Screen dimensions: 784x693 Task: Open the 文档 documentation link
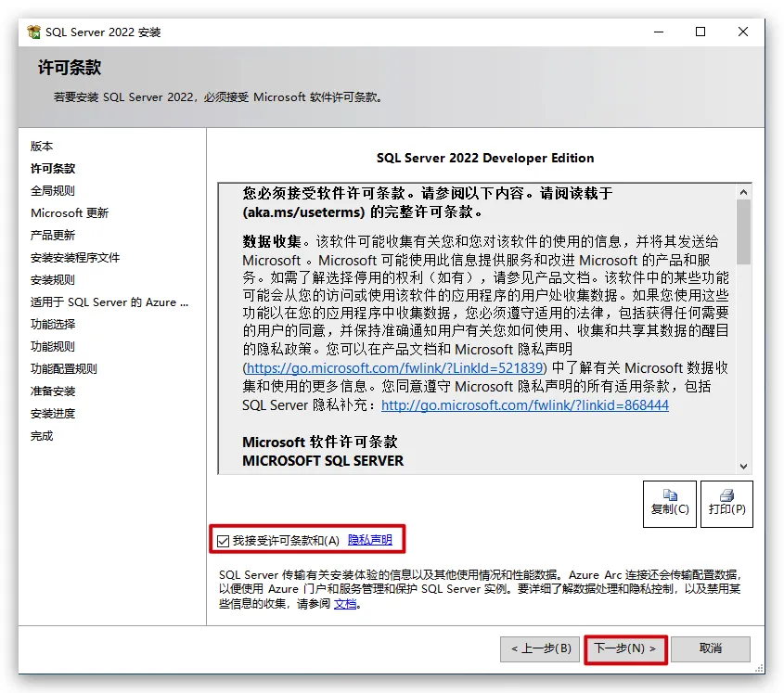345,604
